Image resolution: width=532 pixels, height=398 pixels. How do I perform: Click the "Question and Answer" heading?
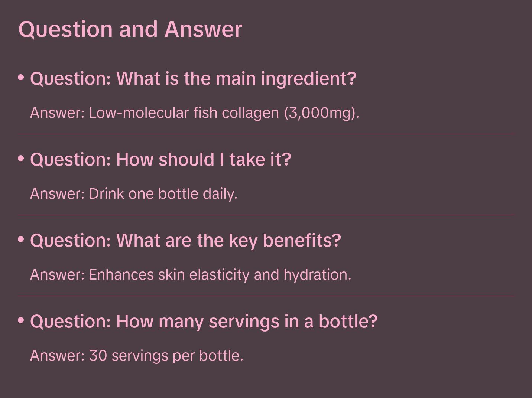point(130,29)
